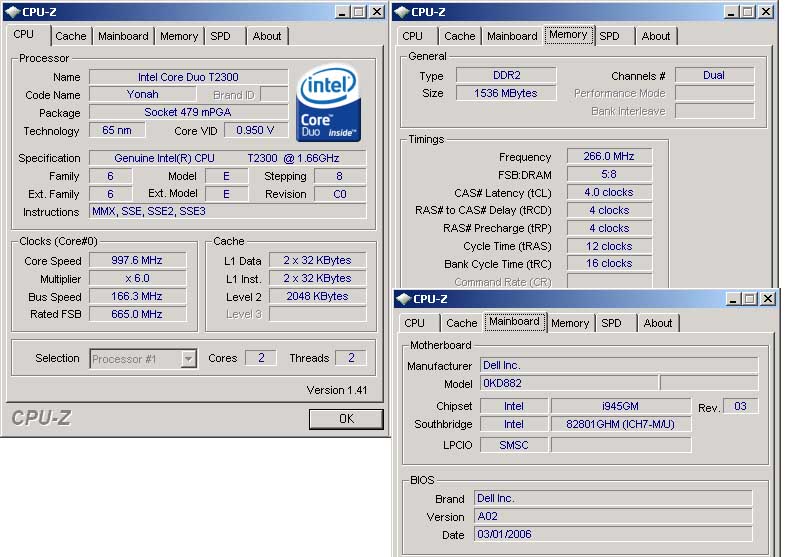Click the chipset i945GM value
Image resolution: width=786 pixels, height=557 pixels.
pyautogui.click(x=621, y=406)
